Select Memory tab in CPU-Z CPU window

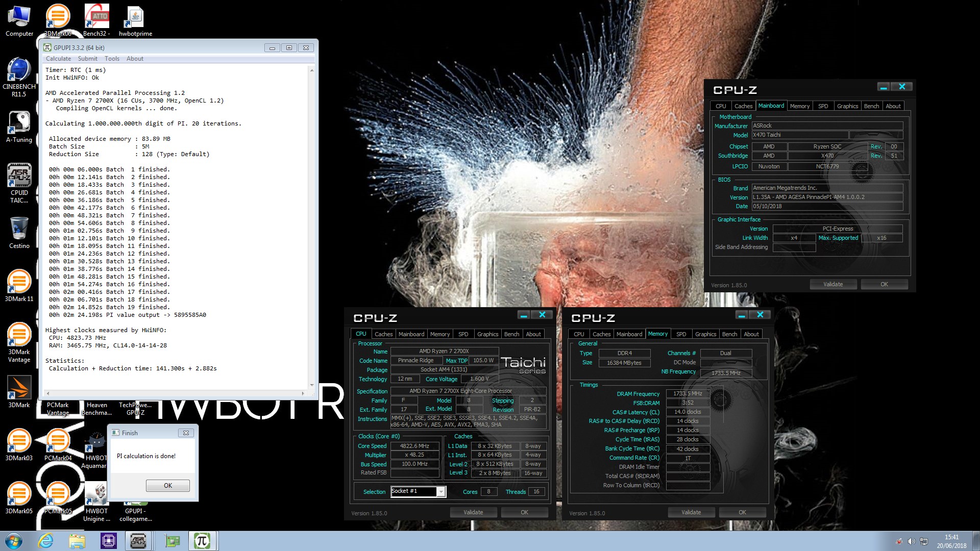pyautogui.click(x=439, y=334)
